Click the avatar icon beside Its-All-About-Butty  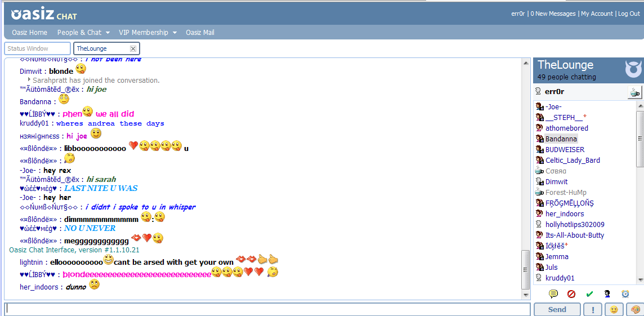coord(540,235)
